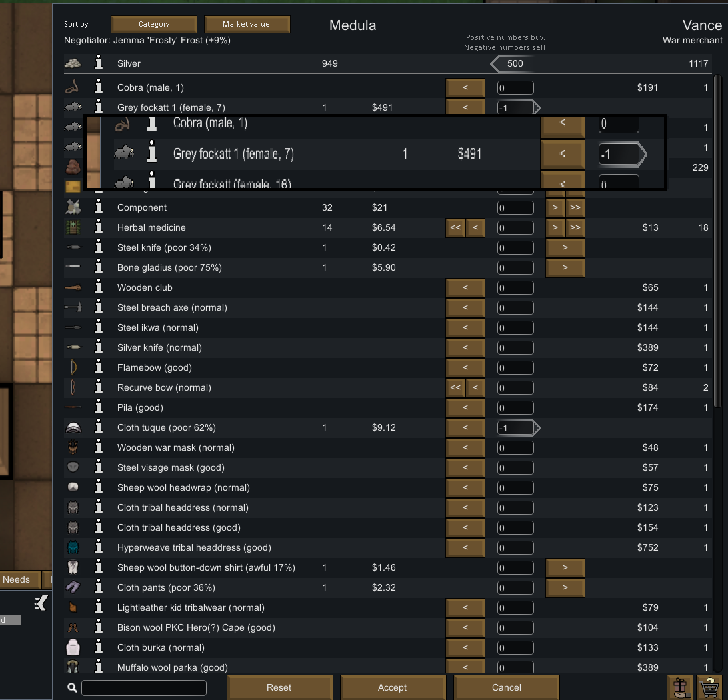Viewport: 728px width, 700px height.
Task: Click the Cobra snake item icon
Action: point(72,87)
